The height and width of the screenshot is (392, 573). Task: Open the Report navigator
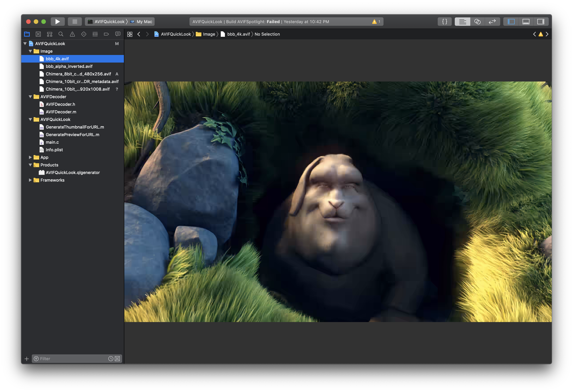coord(118,34)
